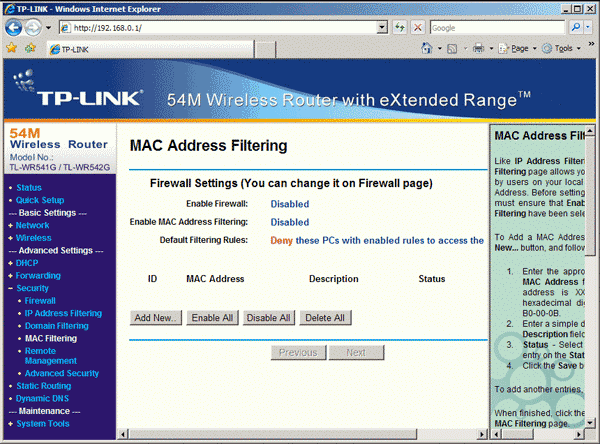This screenshot has width=600, height=444.
Task: Click the greyed Next button
Action: pyautogui.click(x=356, y=353)
